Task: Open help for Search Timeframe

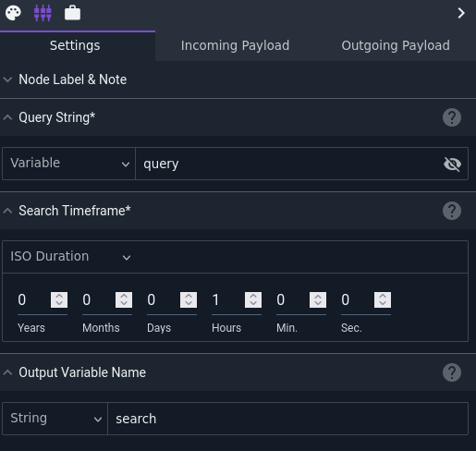Action: (452, 211)
